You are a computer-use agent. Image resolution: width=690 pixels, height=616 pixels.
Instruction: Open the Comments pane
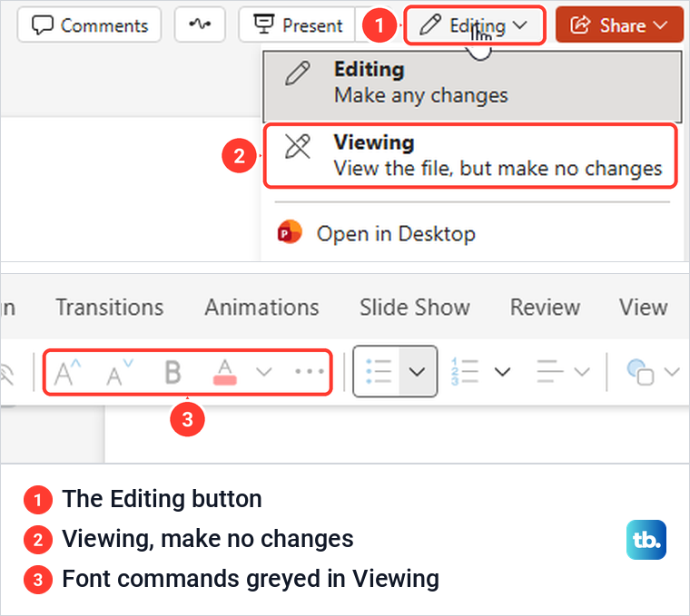(x=89, y=25)
